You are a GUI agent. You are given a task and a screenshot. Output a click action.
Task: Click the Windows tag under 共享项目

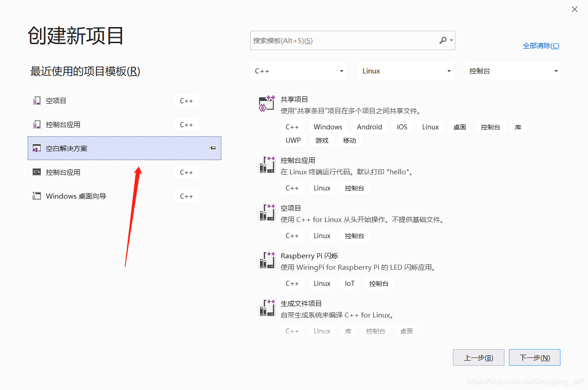pos(328,127)
